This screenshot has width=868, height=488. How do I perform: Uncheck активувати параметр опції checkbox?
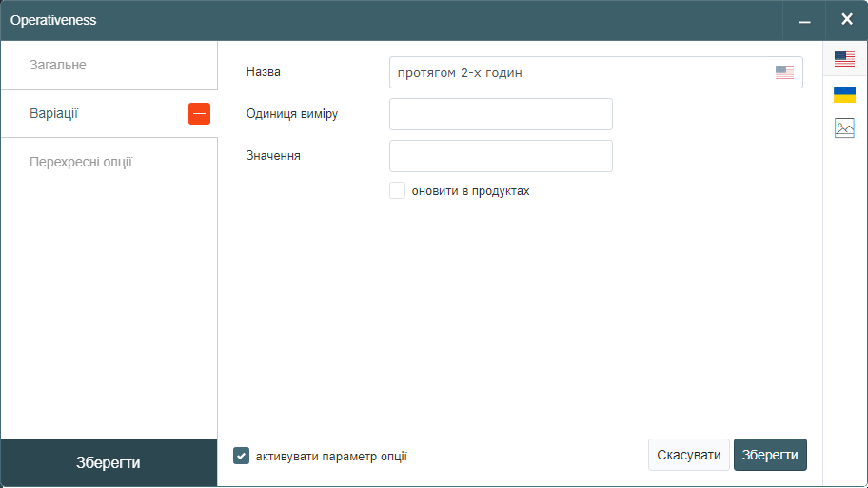[241, 456]
